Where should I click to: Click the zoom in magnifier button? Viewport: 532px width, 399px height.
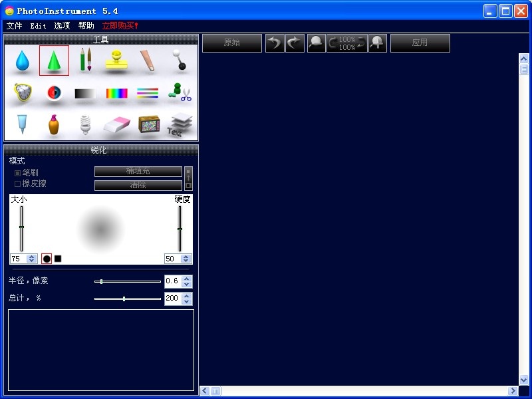[x=377, y=43]
